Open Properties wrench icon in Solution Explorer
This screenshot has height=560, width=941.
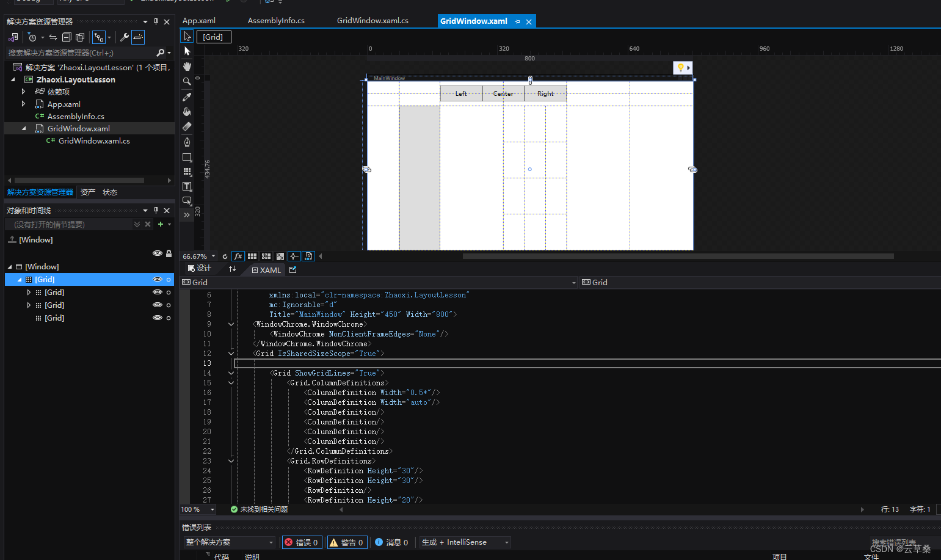(125, 37)
